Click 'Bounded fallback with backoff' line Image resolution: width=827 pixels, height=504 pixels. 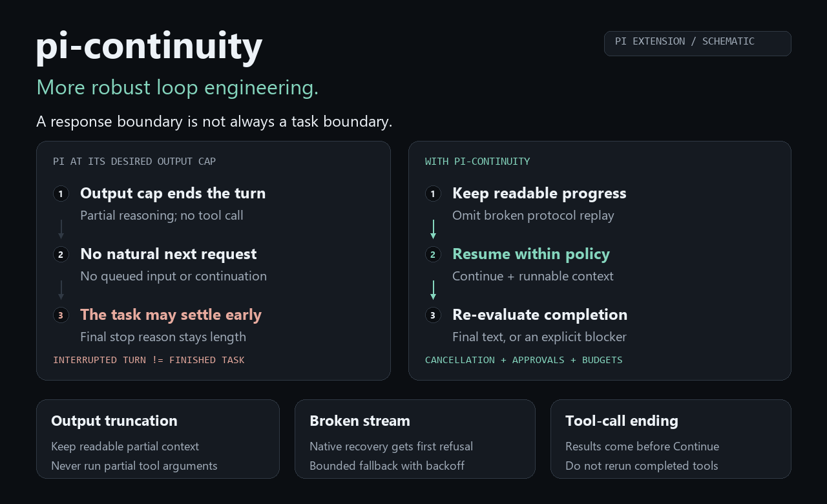[x=386, y=466]
